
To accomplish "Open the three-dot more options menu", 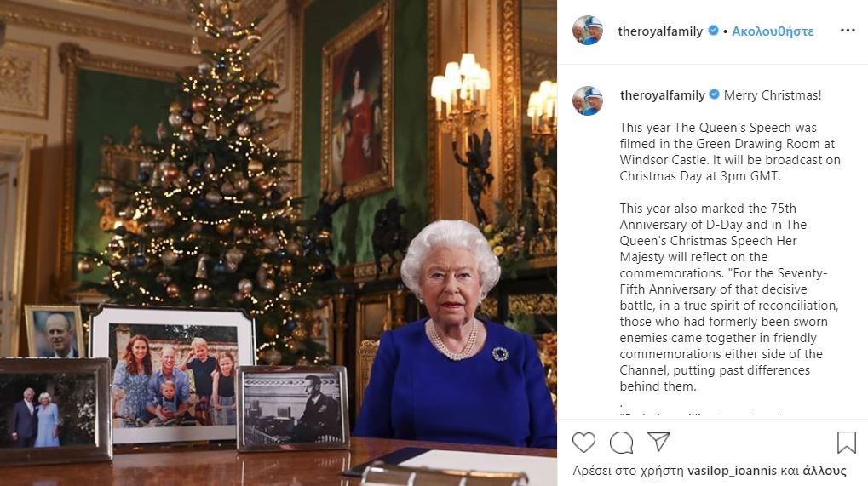I will [x=847, y=31].
